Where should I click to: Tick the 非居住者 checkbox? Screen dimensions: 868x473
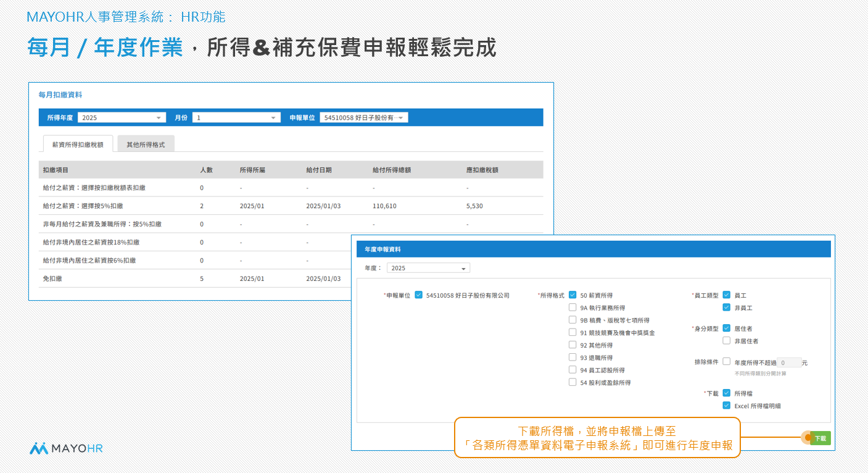pyautogui.click(x=726, y=341)
